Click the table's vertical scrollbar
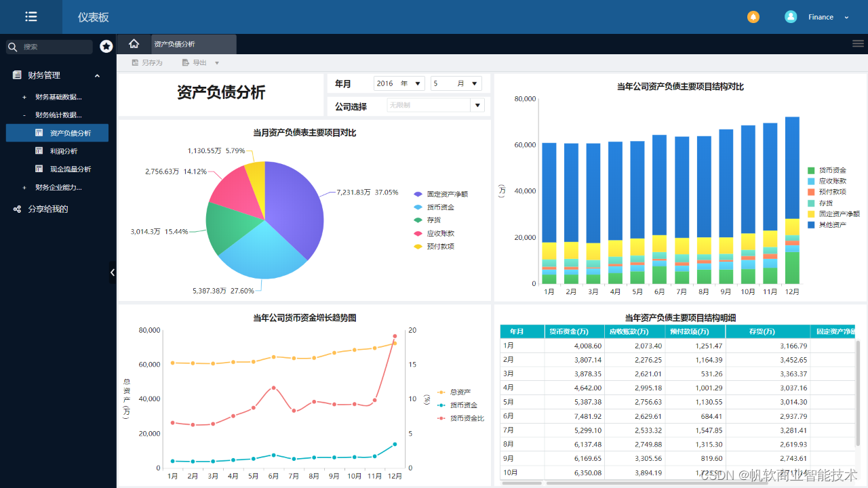The height and width of the screenshot is (488, 868). [858, 393]
